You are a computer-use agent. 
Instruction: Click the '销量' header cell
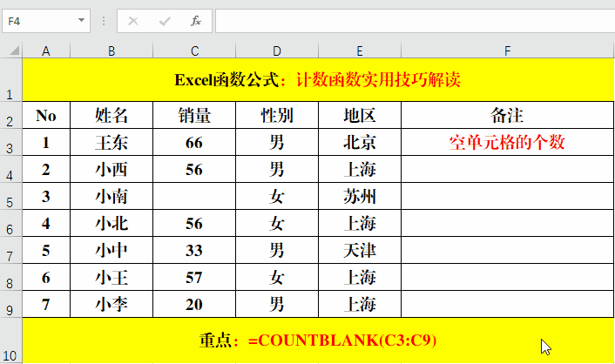coord(194,115)
